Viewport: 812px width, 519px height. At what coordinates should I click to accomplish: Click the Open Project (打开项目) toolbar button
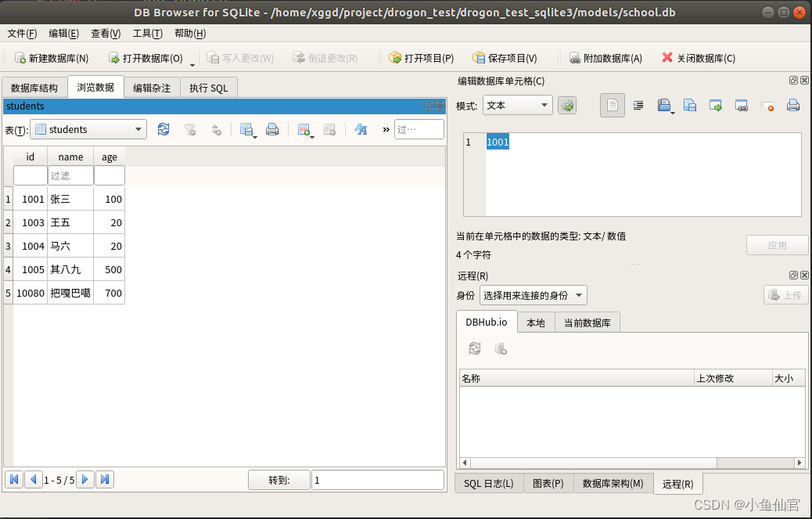(421, 58)
